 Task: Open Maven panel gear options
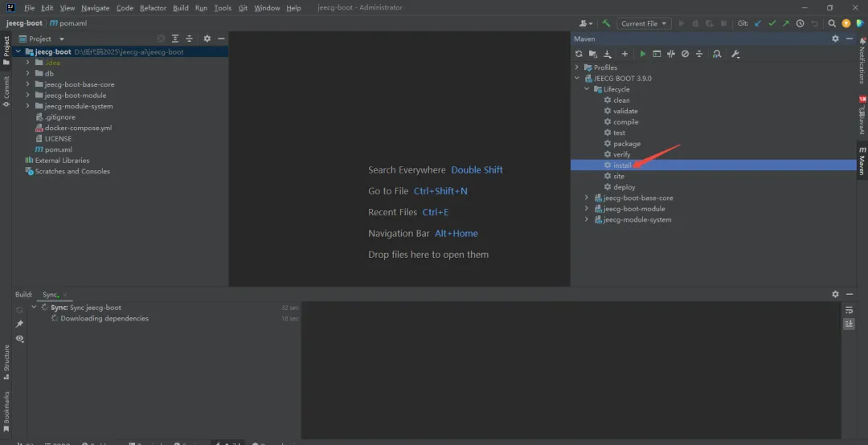835,39
